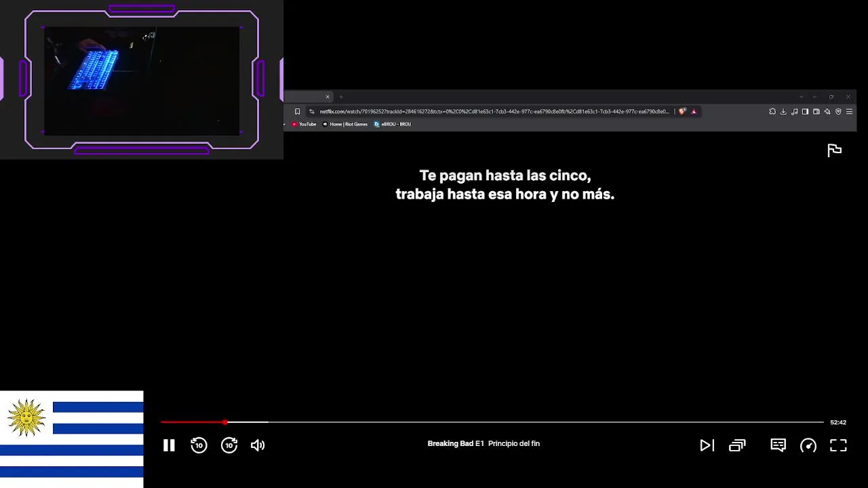The image size is (868, 488).
Task: Open site information icon in address bar
Action: click(311, 111)
